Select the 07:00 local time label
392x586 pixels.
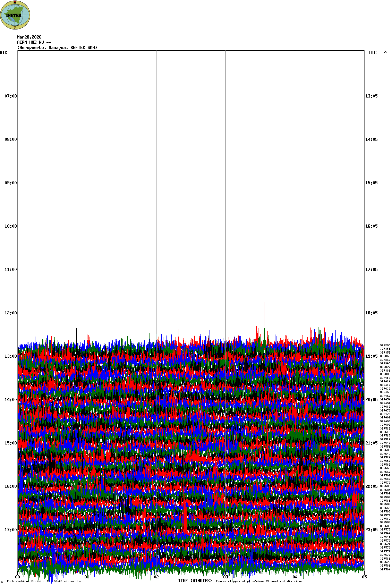pos(10,96)
